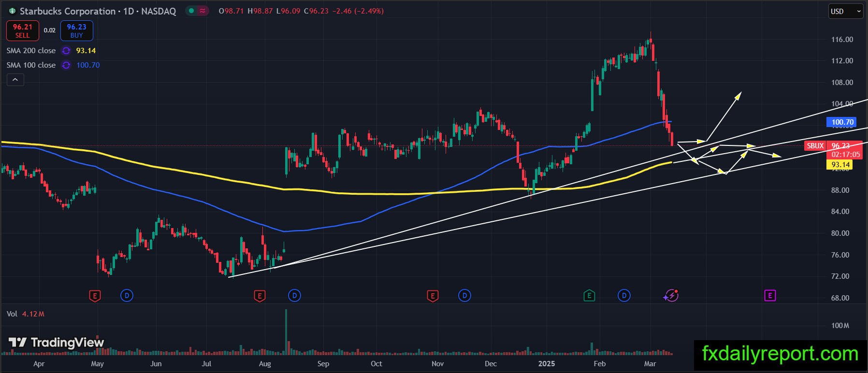Screen dimensions: 868x373
Task: Click the 76.00 price scale label
Action: coord(840,255)
